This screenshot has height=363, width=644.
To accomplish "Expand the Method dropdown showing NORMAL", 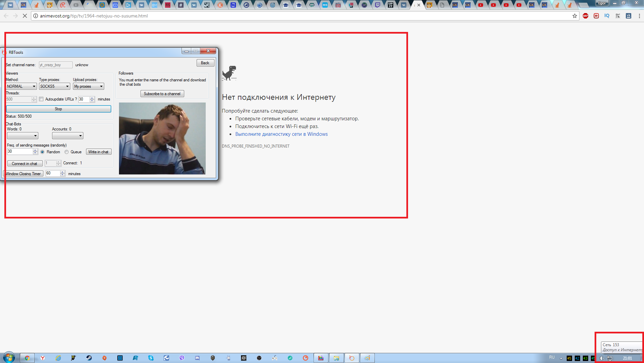I will pos(21,86).
